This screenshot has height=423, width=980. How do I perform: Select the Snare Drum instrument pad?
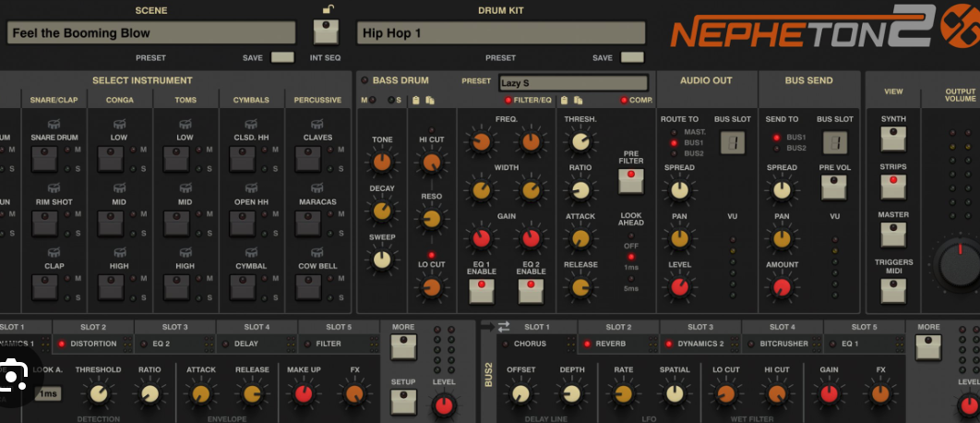pyautogui.click(x=44, y=160)
